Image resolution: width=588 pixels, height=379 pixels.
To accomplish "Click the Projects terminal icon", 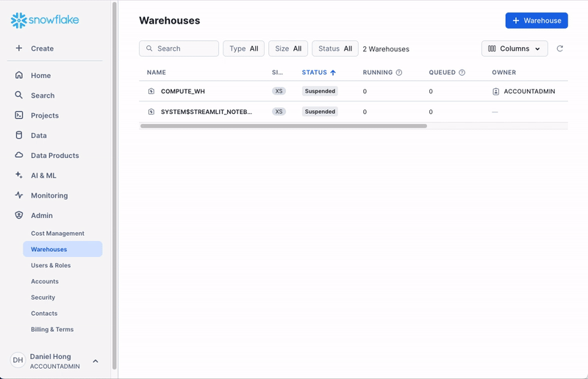I will 19,115.
